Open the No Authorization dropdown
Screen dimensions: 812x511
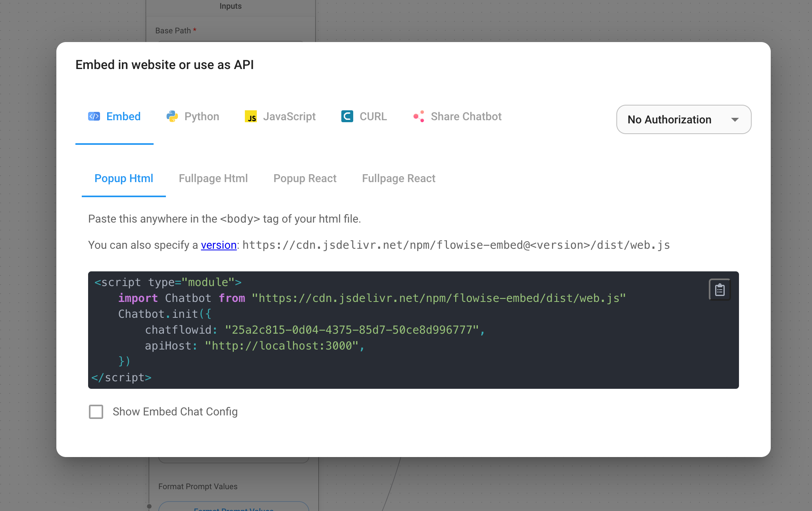click(x=683, y=119)
